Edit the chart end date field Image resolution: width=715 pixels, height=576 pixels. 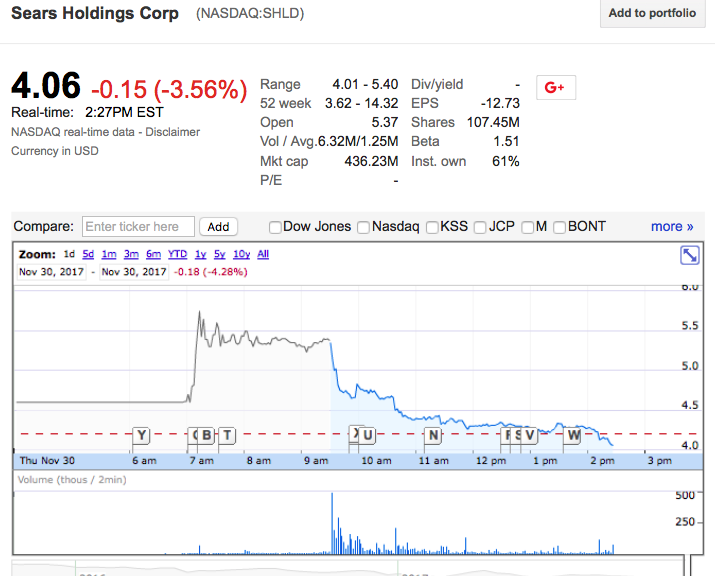tap(134, 272)
